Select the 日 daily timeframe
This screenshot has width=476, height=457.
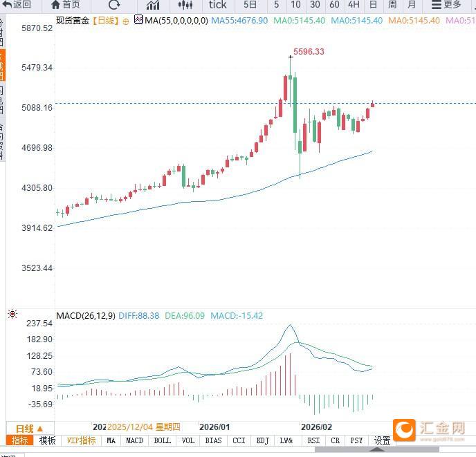click(373, 5)
